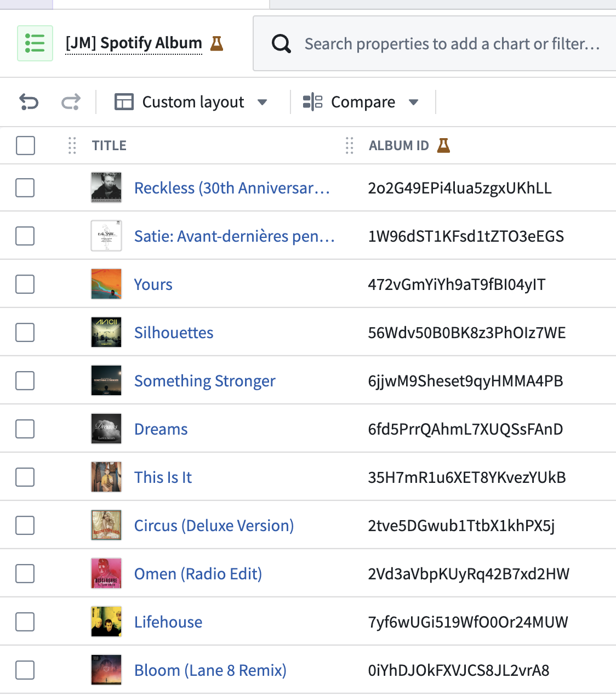Undo the last action
The height and width of the screenshot is (695, 616).
(x=29, y=102)
